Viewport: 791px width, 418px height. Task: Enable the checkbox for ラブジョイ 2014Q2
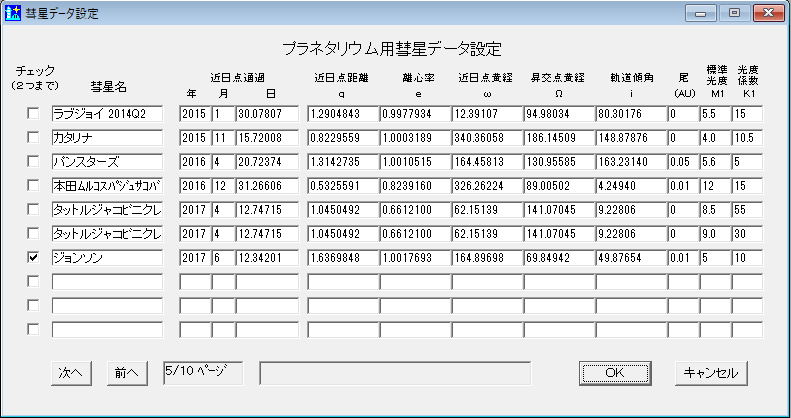[x=33, y=114]
